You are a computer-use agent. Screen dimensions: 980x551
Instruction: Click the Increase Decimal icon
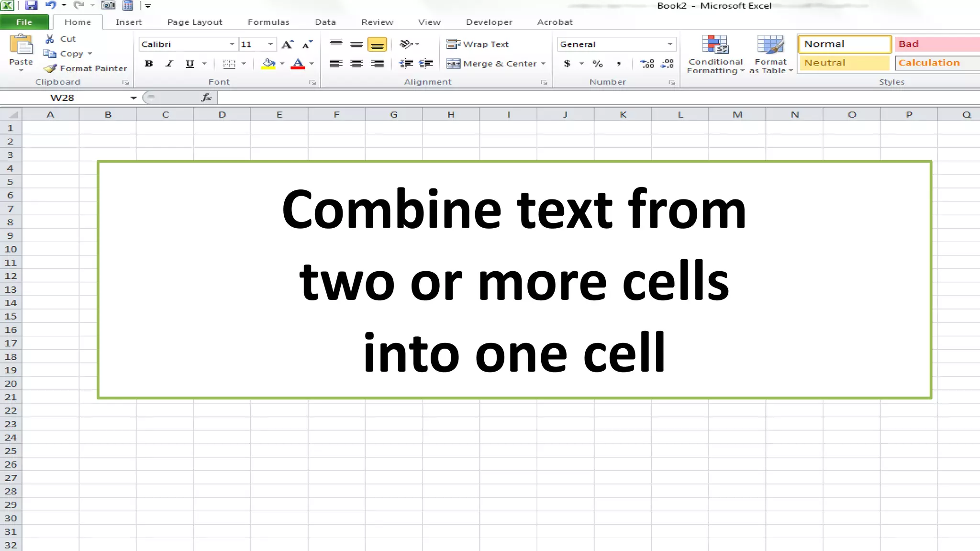[647, 63]
